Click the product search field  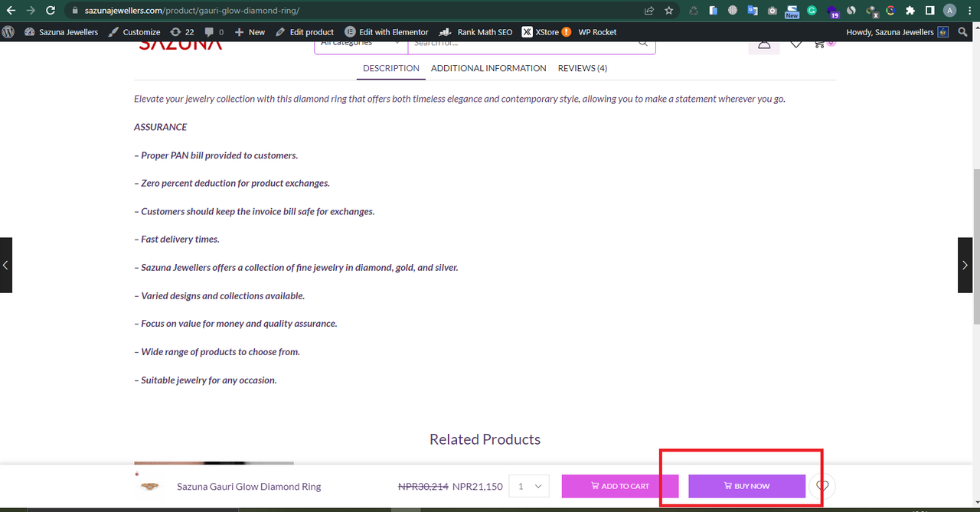[524, 44]
